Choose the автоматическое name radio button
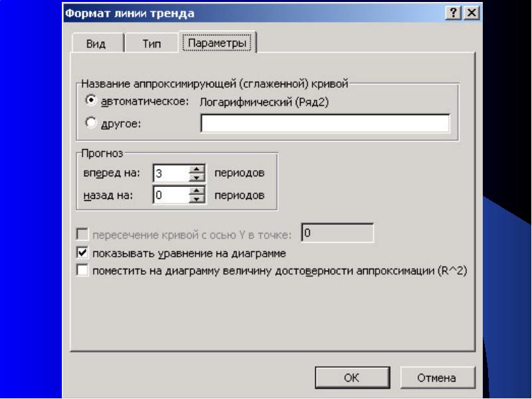The height and width of the screenshot is (399, 532). [x=90, y=100]
